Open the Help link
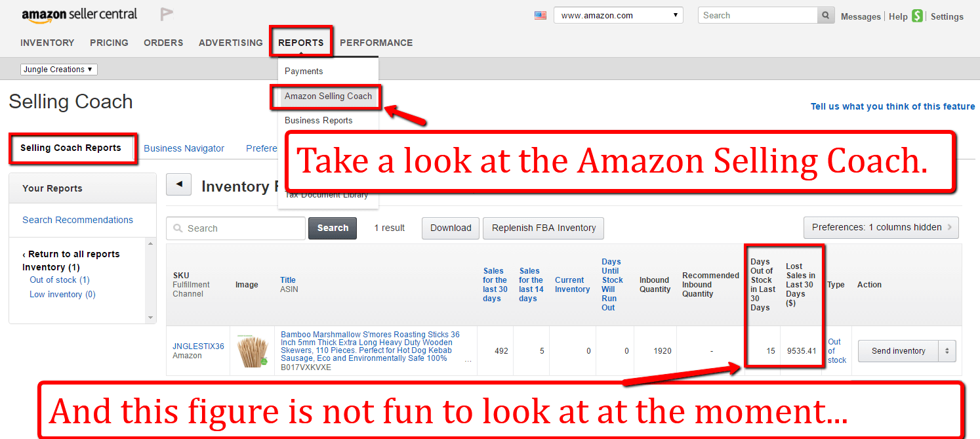Viewport: 980px width, 439px height. point(898,16)
